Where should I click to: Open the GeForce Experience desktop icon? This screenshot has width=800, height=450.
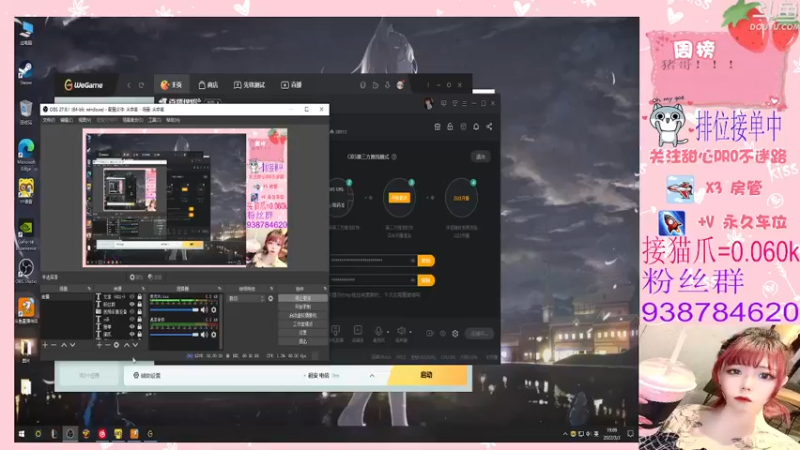point(26,235)
